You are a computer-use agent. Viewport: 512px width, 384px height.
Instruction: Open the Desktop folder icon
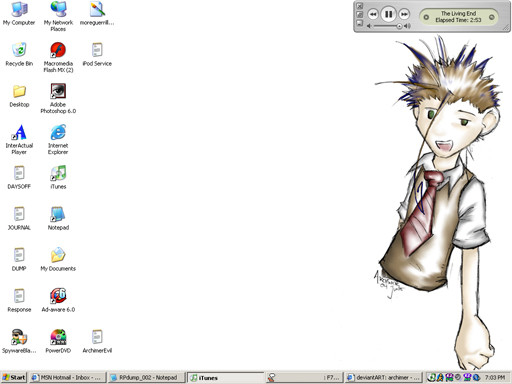19,95
